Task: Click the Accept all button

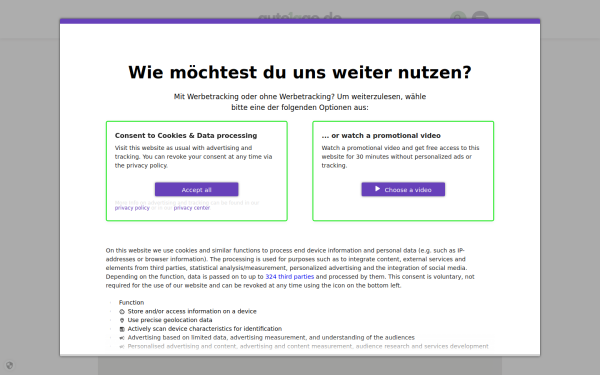Action: click(x=196, y=189)
